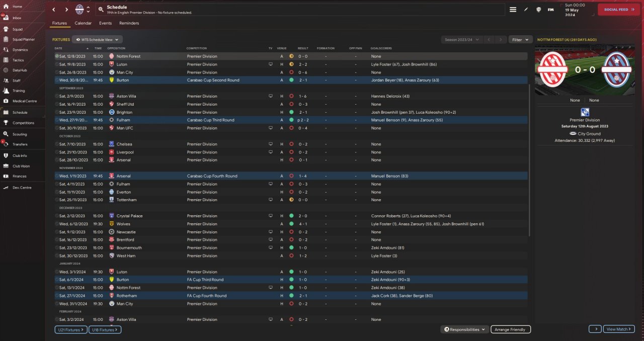
Task: Click the hamburger menu icon in top bar
Action: pos(513,10)
